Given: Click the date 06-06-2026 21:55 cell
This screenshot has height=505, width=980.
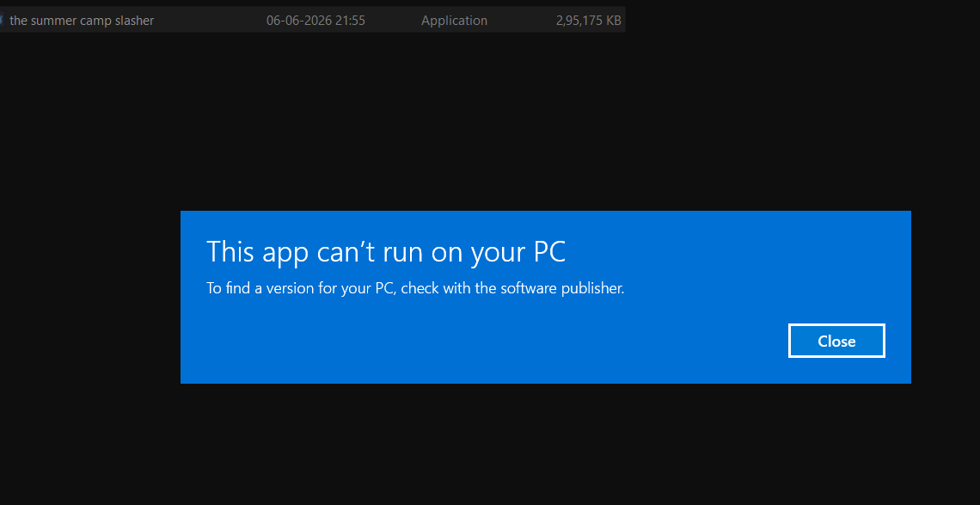Looking at the screenshot, I should click(315, 21).
